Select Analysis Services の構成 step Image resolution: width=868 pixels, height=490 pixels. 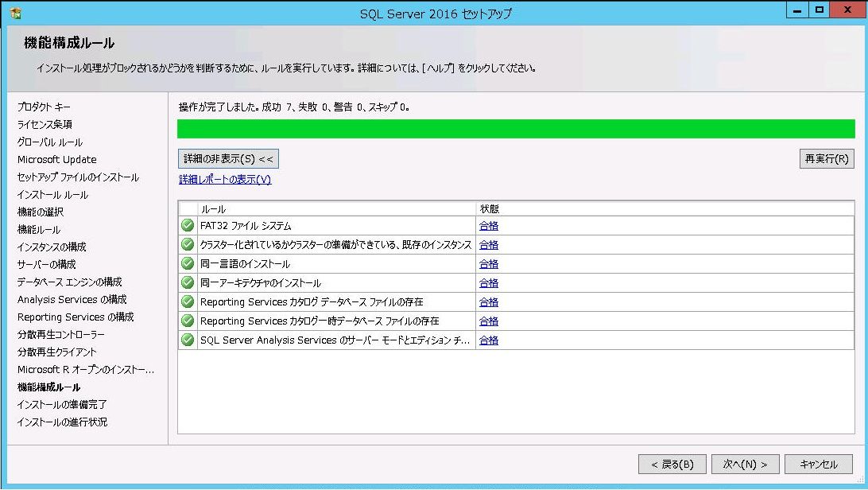pyautogui.click(x=72, y=300)
